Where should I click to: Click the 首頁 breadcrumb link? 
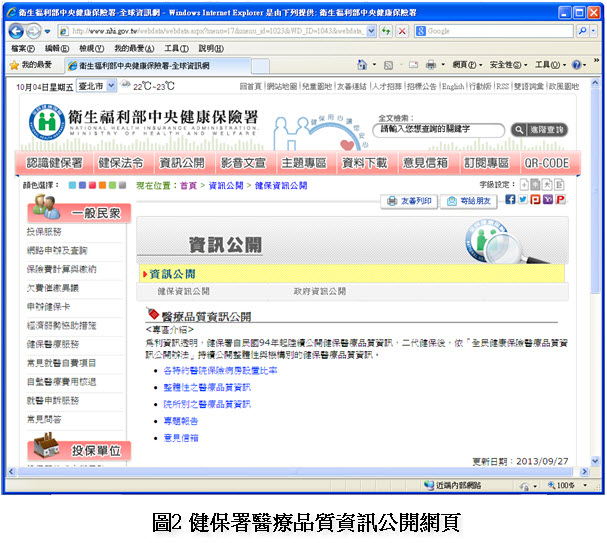pyautogui.click(x=189, y=185)
